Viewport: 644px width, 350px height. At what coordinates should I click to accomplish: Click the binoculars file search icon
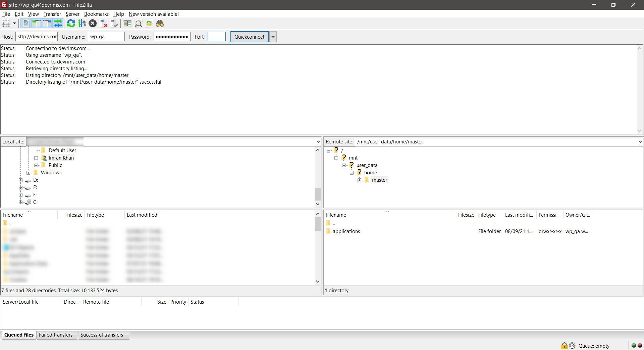160,24
